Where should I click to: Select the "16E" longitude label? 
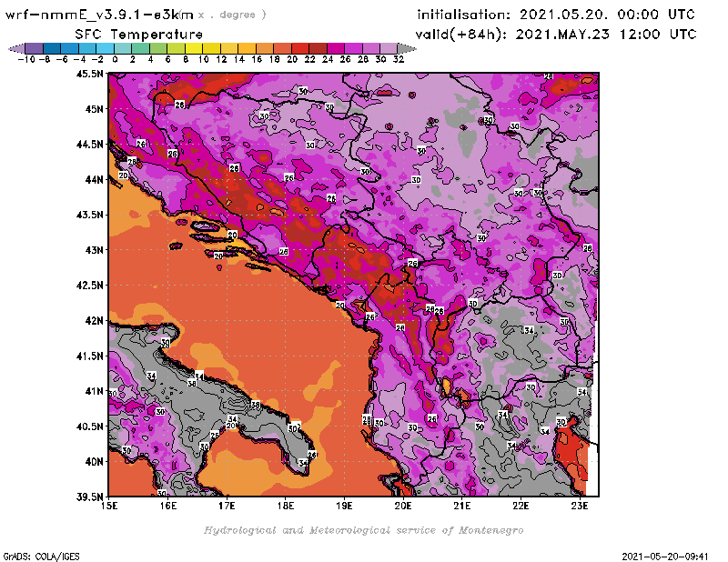coord(168,506)
